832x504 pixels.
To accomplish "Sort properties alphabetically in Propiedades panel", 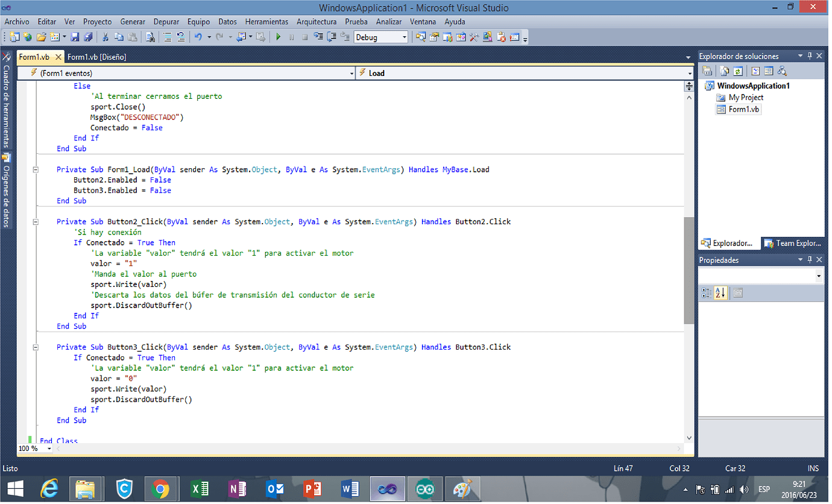I will click(721, 293).
